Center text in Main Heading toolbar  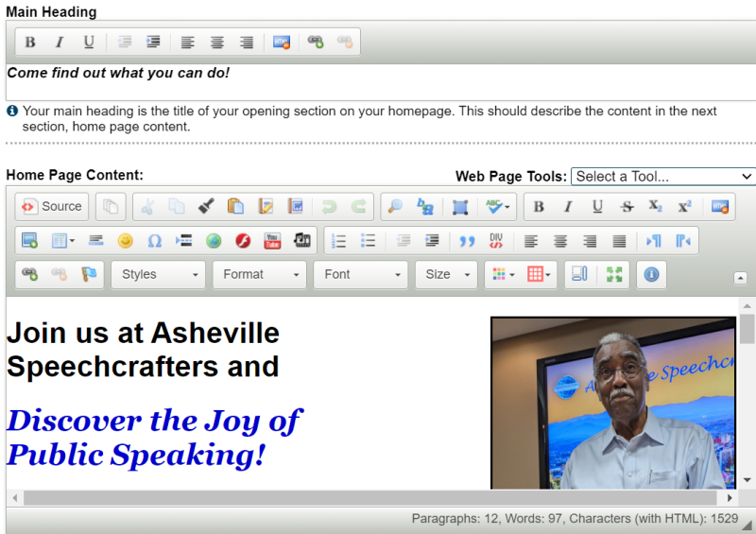click(x=217, y=43)
